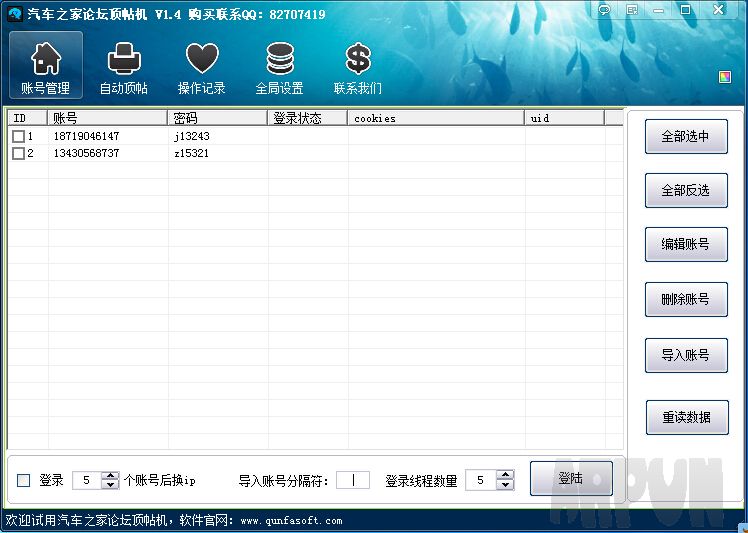748x533 pixels.
Task: Click the 登录状态 column header
Action: [307, 118]
